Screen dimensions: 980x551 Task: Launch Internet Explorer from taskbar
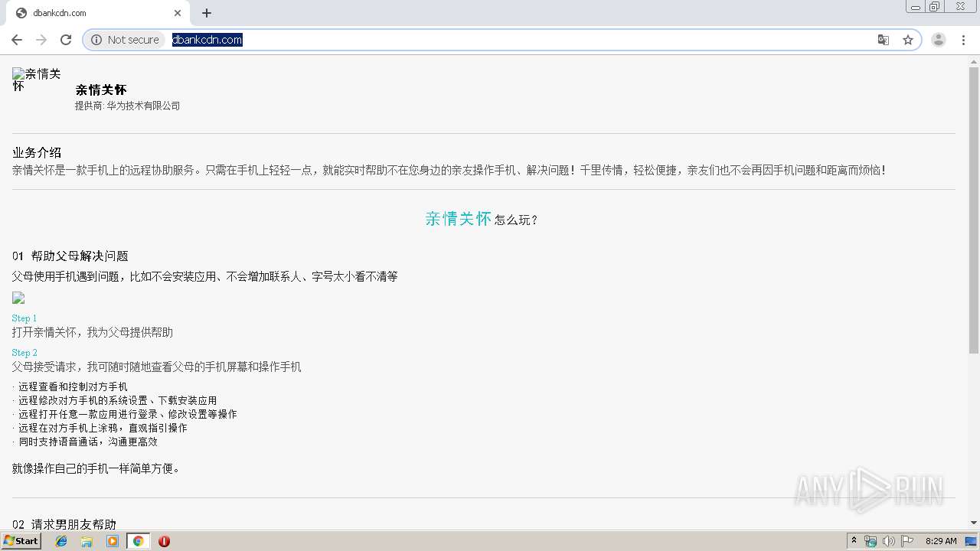point(61,541)
